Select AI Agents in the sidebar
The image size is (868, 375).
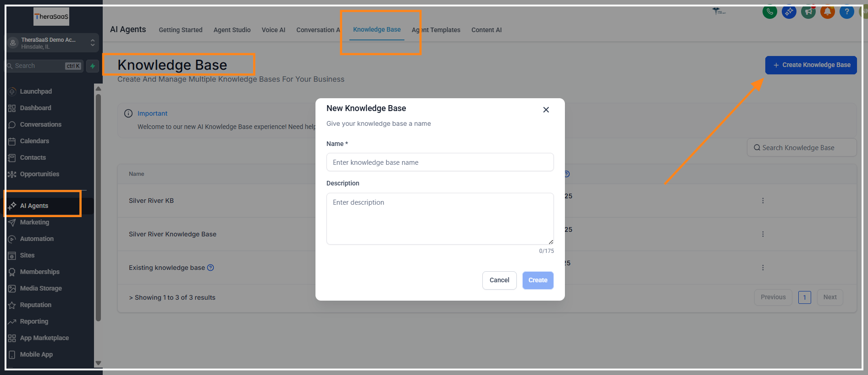tap(34, 206)
